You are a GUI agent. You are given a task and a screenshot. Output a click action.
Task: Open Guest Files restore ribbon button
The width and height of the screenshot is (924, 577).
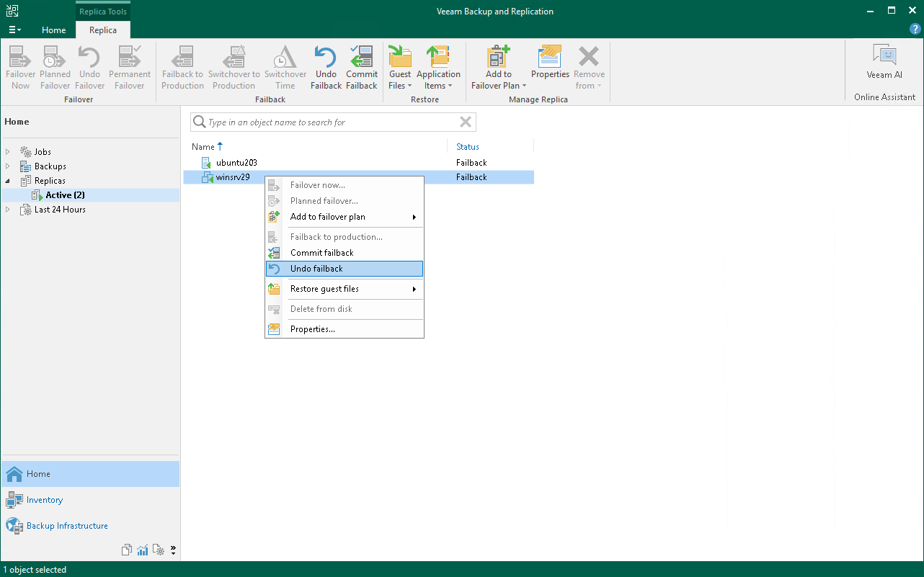pos(400,68)
